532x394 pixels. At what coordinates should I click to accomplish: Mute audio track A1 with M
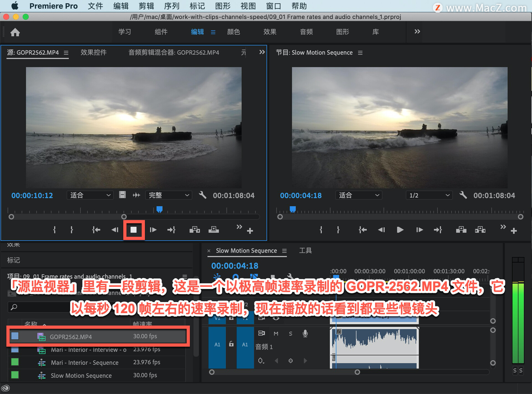[x=276, y=334]
